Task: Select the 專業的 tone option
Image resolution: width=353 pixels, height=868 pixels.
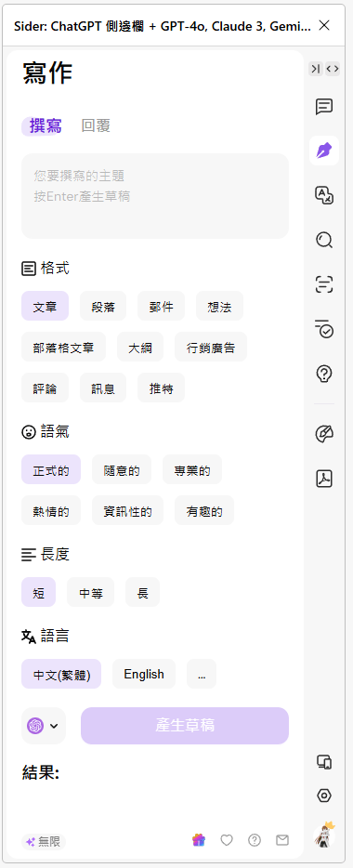Action: pyautogui.click(x=192, y=470)
